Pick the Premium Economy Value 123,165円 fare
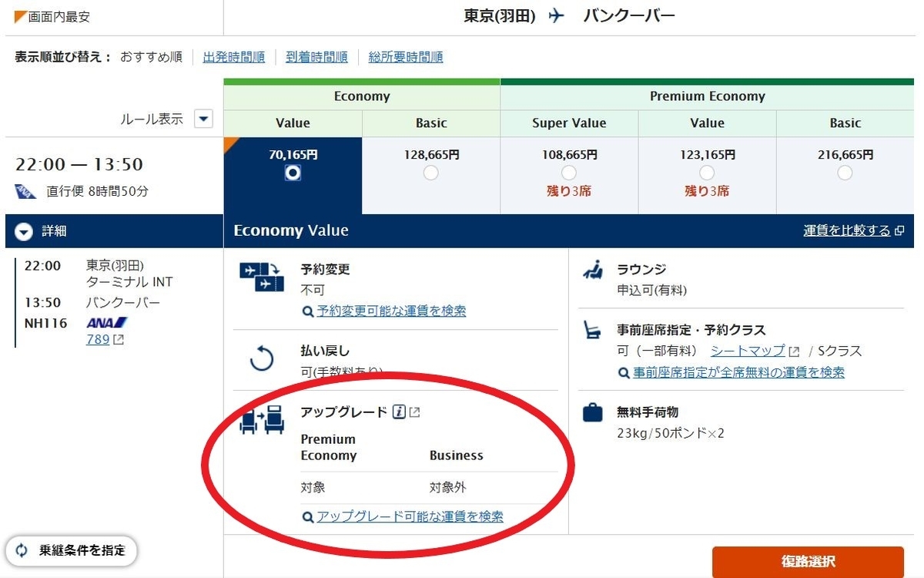The height and width of the screenshot is (578, 924). coord(707,173)
